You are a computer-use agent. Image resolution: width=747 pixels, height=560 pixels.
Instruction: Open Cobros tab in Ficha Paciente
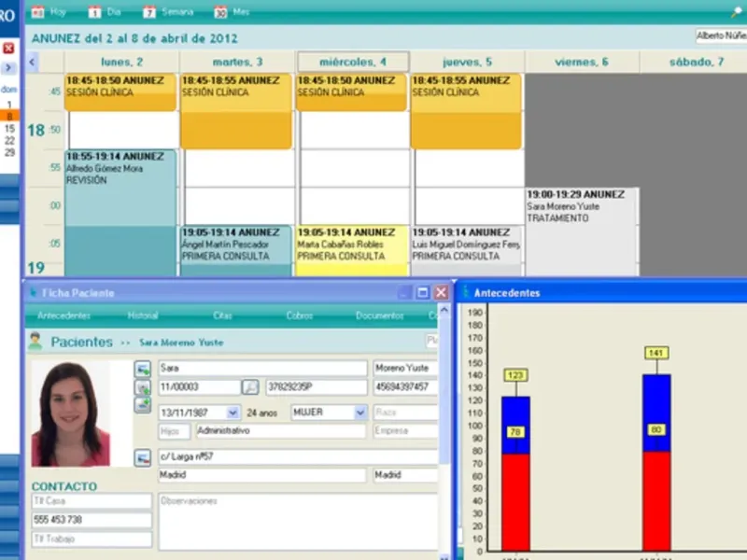(x=300, y=315)
